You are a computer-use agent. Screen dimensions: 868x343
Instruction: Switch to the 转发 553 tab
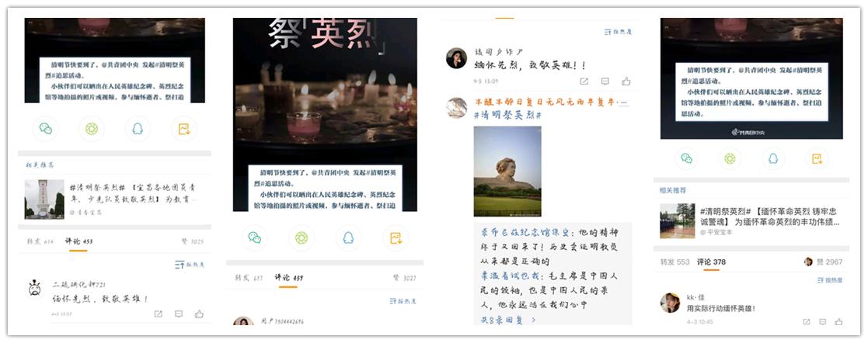675,262
